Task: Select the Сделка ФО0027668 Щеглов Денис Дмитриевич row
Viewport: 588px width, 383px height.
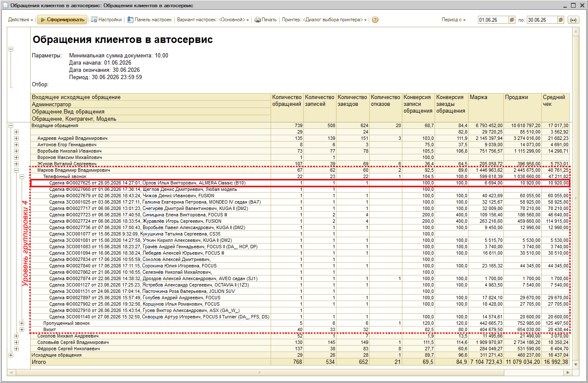Action: pos(300,189)
